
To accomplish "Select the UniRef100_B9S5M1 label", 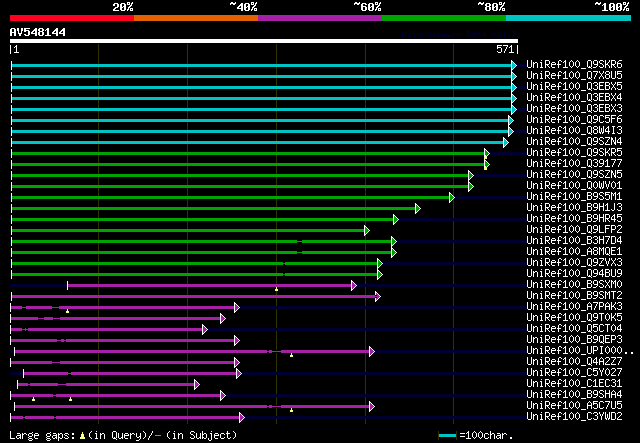I will (x=574, y=196).
